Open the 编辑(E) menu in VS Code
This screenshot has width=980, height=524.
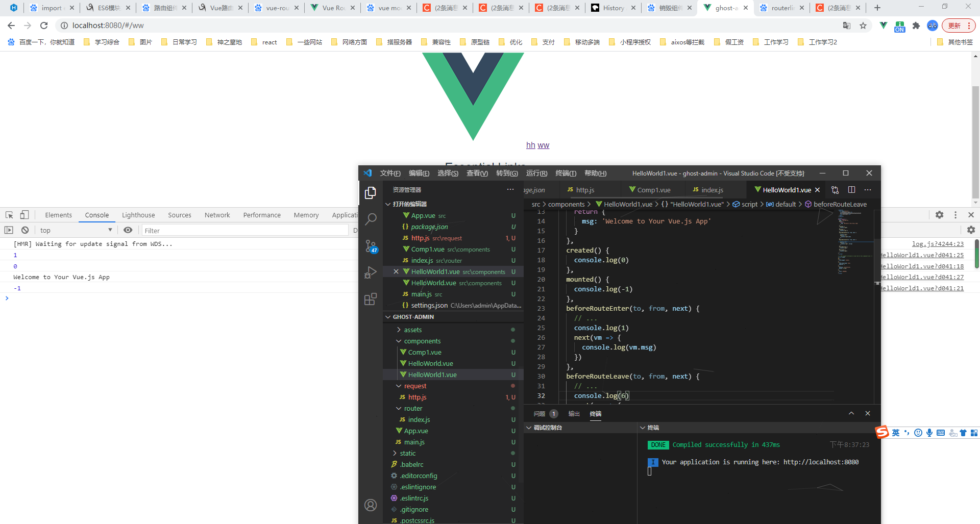419,173
